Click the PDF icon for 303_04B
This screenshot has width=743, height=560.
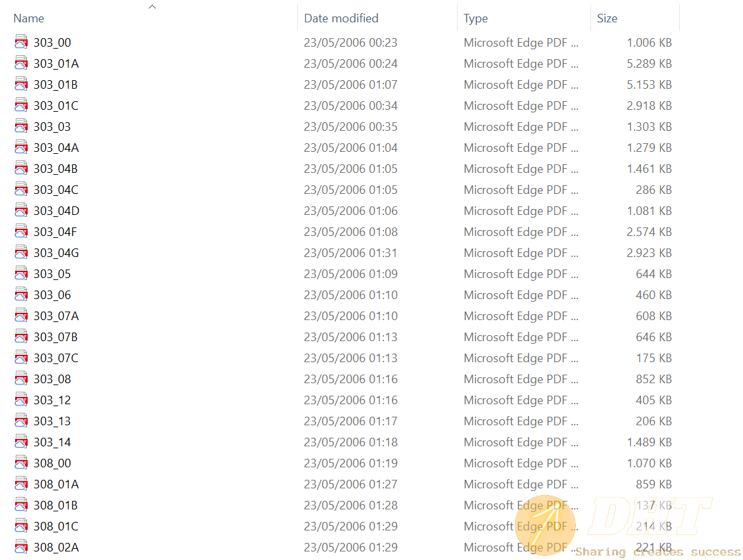click(x=21, y=168)
